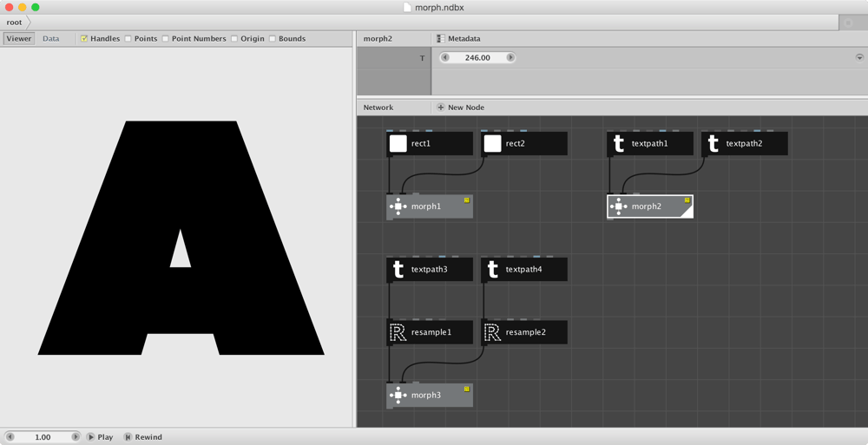Click the Metadata list icon

(441, 39)
